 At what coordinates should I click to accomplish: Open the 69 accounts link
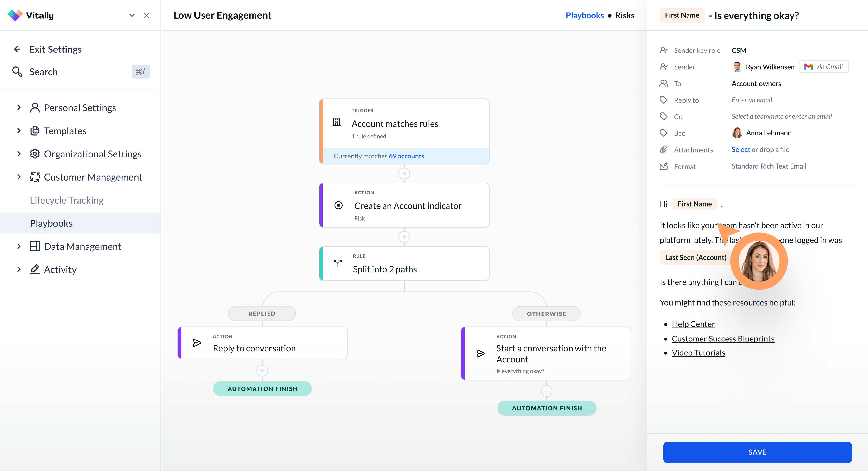point(406,156)
